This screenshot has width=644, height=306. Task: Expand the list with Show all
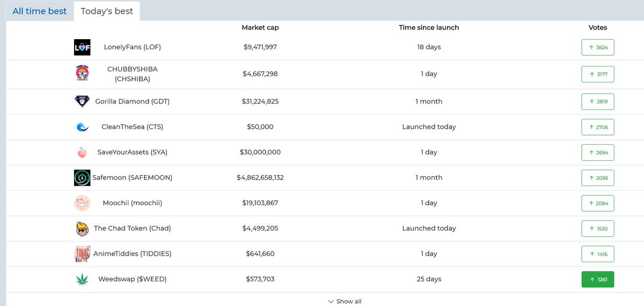(x=345, y=301)
